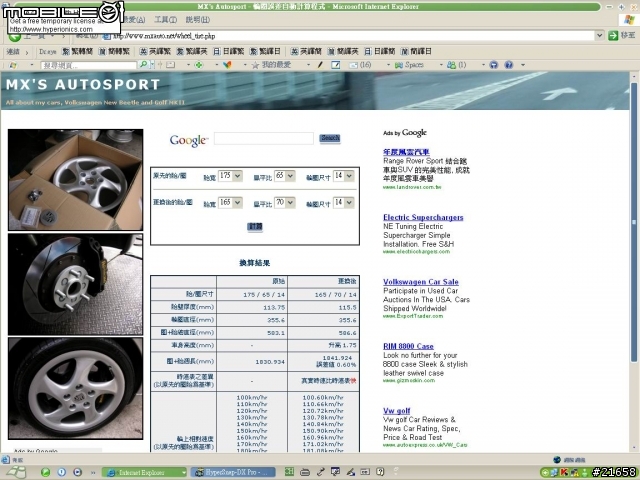The height and width of the screenshot is (480, 640).
Task: Click the 繁轉簡 Dr.eye conversion button
Action: click(x=77, y=51)
